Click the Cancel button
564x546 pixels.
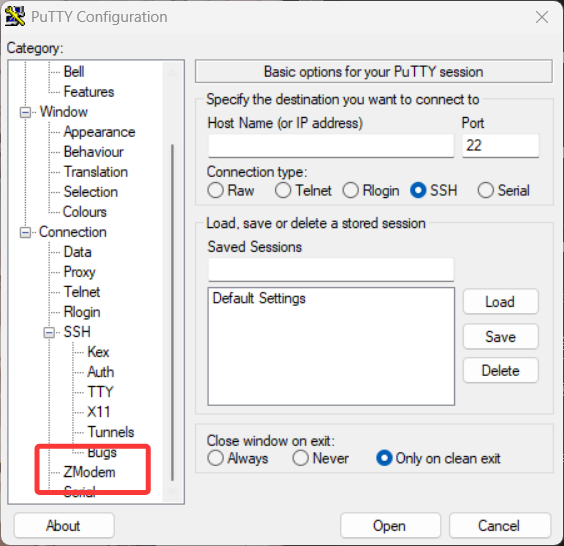(x=500, y=526)
